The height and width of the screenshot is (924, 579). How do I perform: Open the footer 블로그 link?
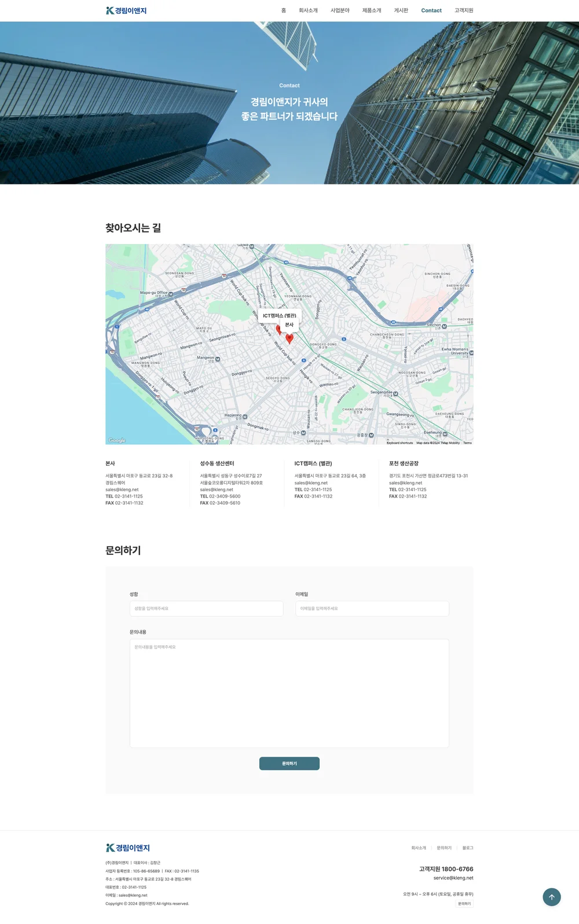(468, 848)
